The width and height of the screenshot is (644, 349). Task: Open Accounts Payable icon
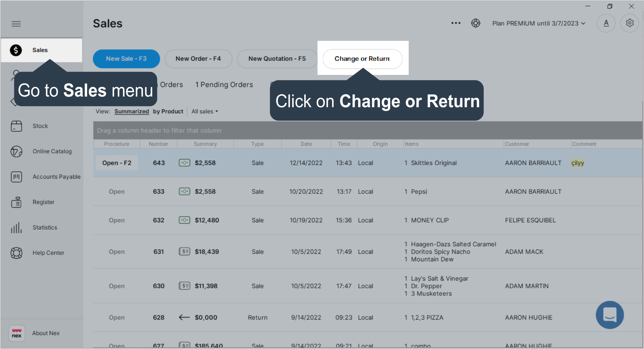[16, 177]
